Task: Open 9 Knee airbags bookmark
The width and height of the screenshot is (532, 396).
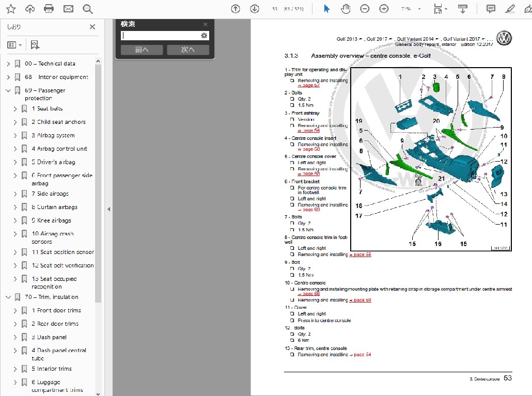Action: point(51,220)
